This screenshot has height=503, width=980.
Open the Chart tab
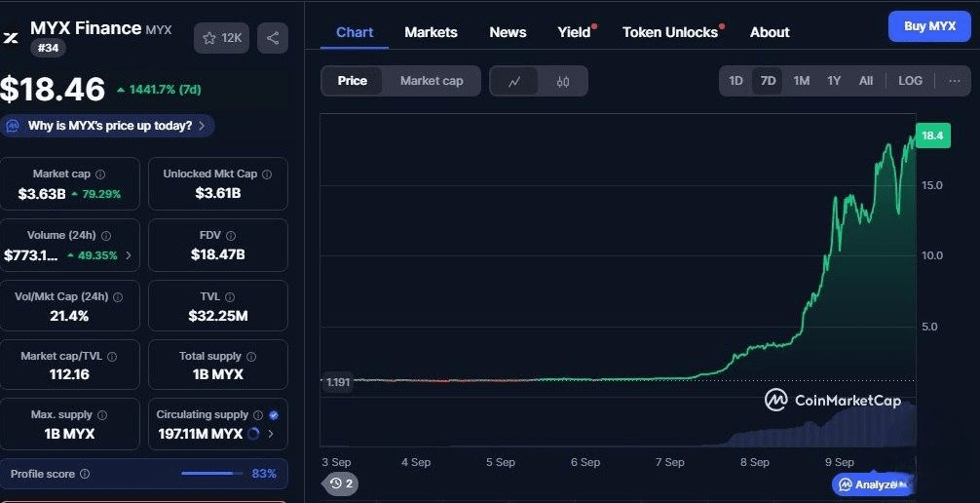click(355, 32)
